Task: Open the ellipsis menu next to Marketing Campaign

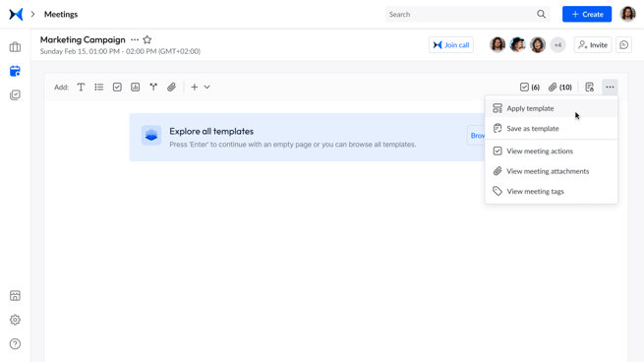Action: 135,40
